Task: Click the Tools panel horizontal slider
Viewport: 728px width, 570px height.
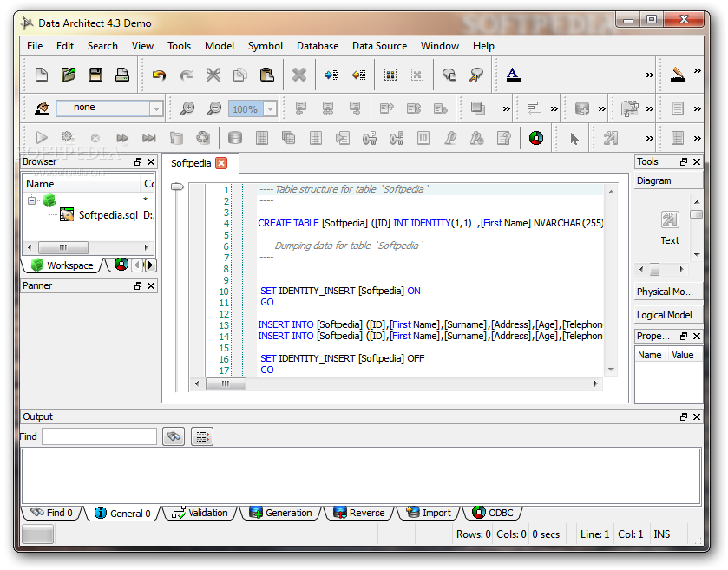Action: [x=654, y=269]
